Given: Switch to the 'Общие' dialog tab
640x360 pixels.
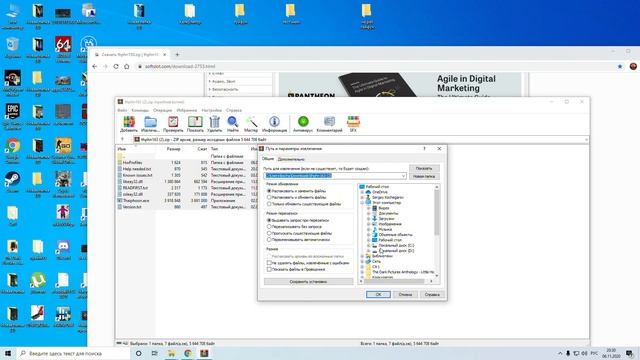Looking at the screenshot, I should coord(268,159).
